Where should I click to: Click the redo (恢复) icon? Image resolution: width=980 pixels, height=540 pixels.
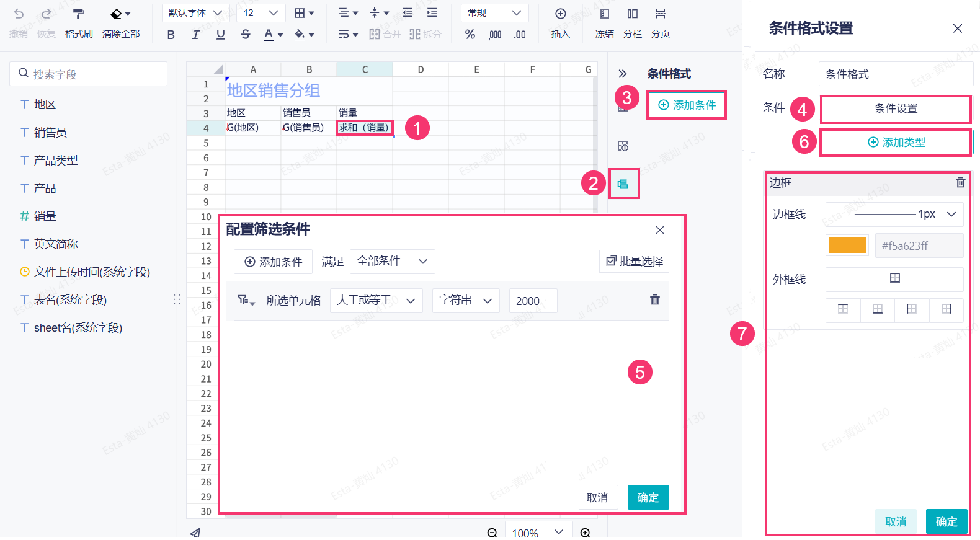tap(46, 14)
